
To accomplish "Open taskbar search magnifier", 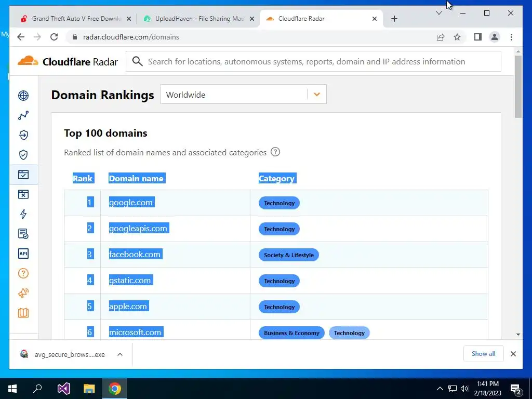I will coord(37,389).
